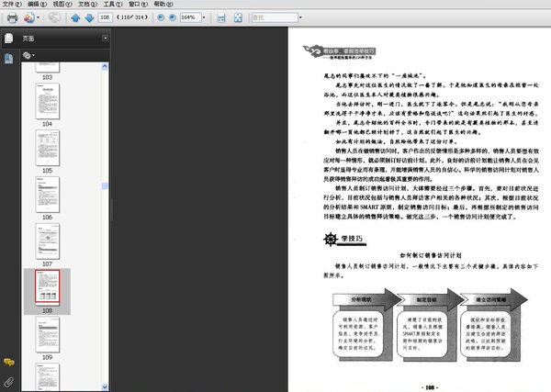The height and width of the screenshot is (392, 551).
Task: Open the zoom level dropdown arrow
Action: click(204, 17)
